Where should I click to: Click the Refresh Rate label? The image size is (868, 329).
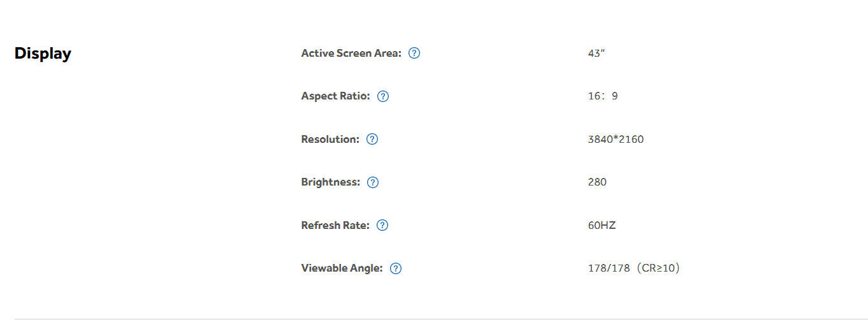[335, 225]
